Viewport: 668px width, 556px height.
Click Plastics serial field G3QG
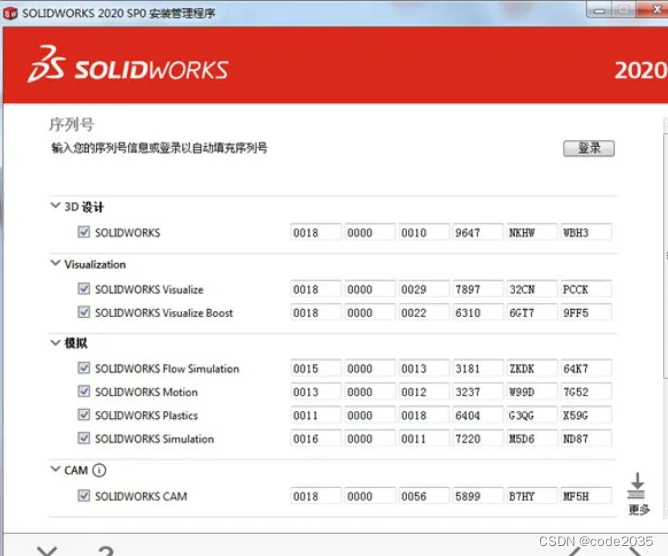point(532,415)
